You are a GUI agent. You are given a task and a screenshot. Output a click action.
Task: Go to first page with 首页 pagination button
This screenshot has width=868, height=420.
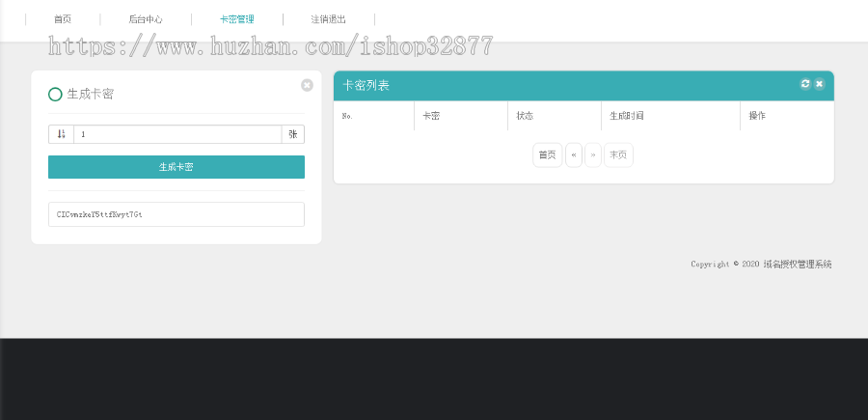(548, 155)
